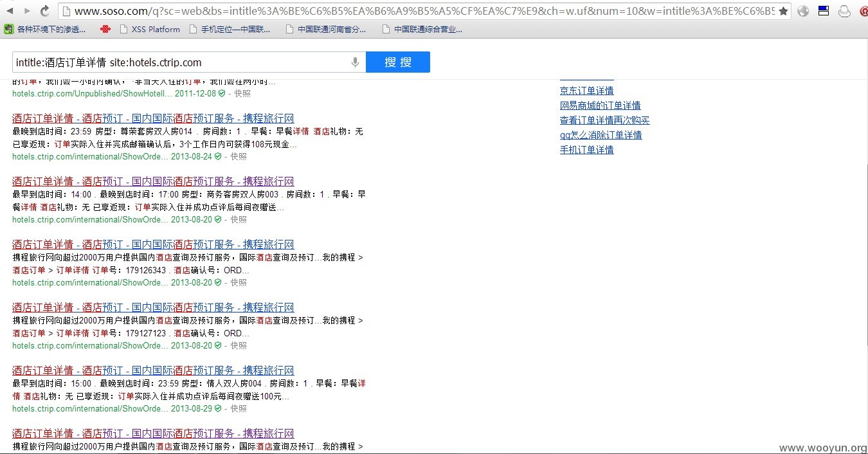
Task: Click the date text 2013-08-29
Action: coord(191,408)
